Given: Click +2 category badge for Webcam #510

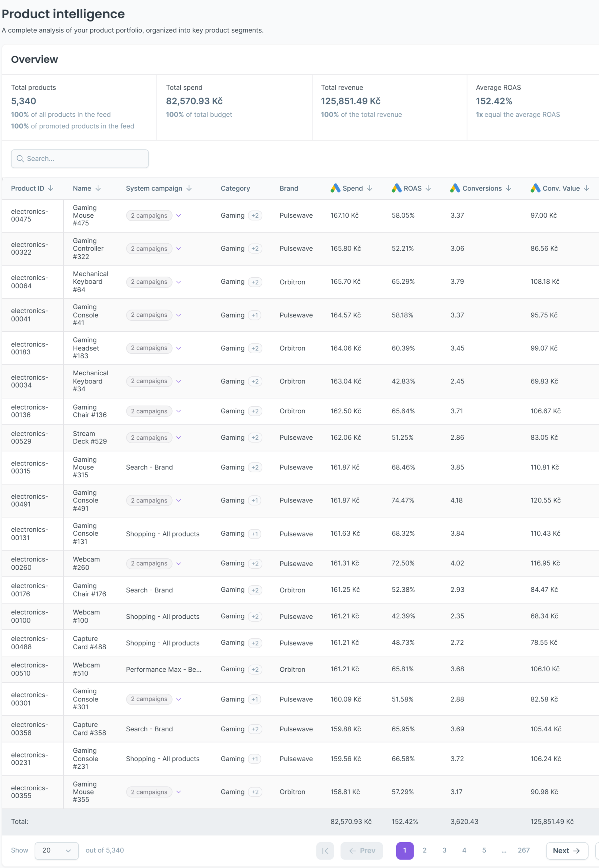Looking at the screenshot, I should click(x=255, y=669).
